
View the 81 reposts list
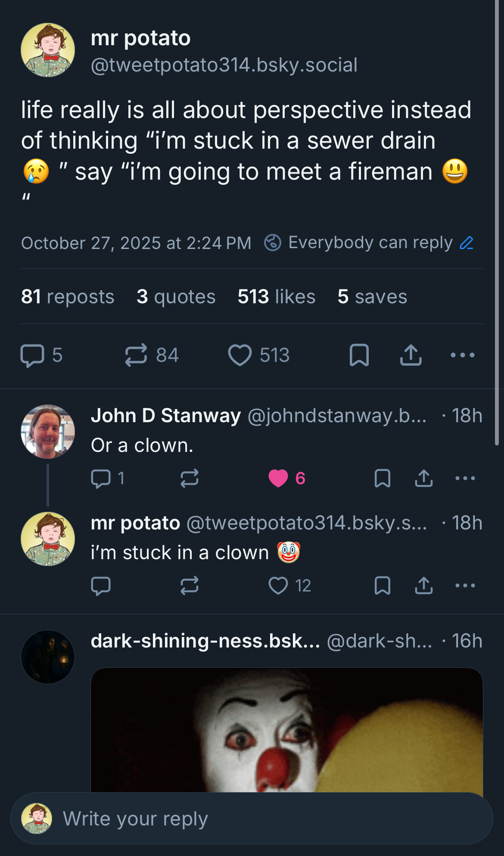(x=68, y=297)
